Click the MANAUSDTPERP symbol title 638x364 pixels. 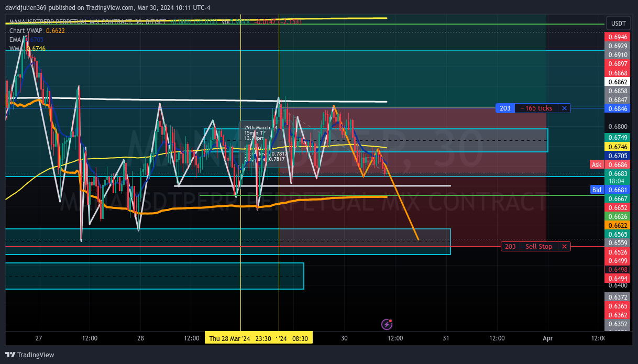tap(86, 22)
